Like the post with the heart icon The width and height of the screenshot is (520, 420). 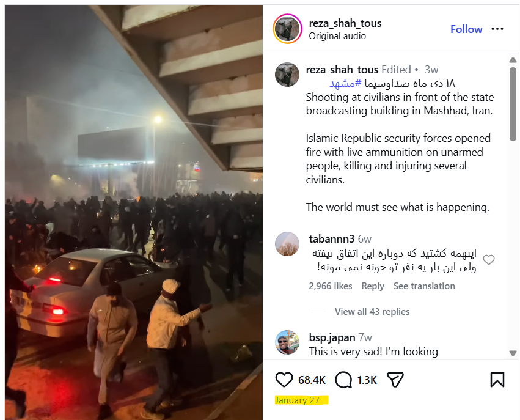point(284,380)
